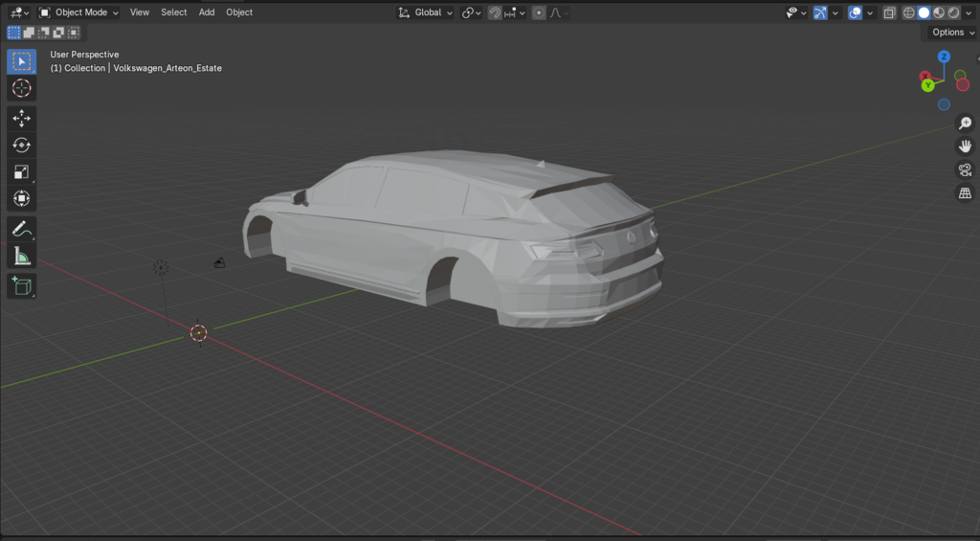The width and height of the screenshot is (980, 541).
Task: Open the Object Mode dropdown
Action: click(x=79, y=12)
